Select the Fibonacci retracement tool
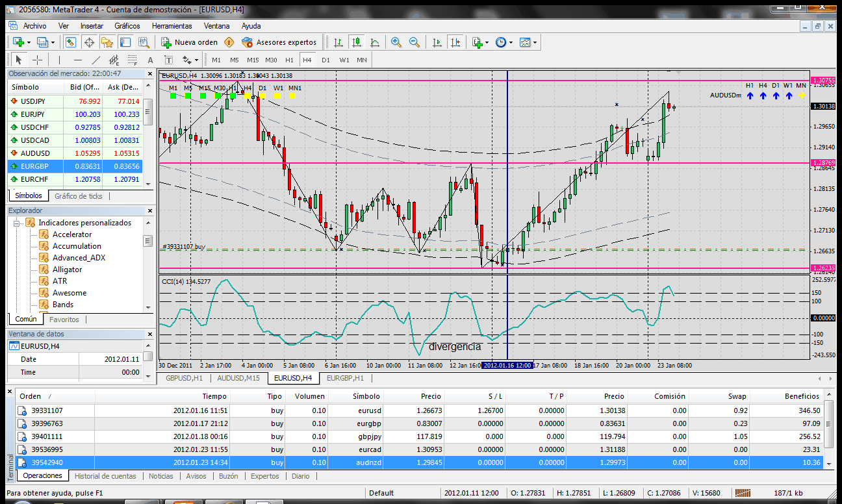The width and height of the screenshot is (842, 504). click(133, 60)
